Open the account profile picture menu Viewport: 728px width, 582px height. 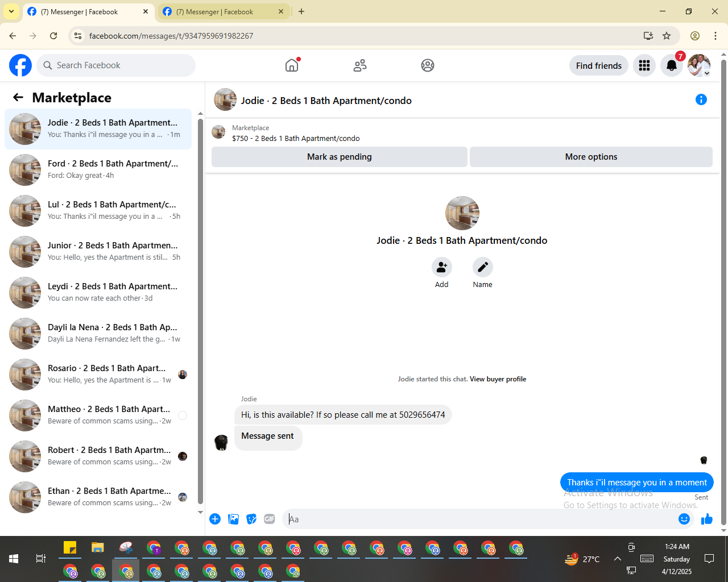click(699, 65)
